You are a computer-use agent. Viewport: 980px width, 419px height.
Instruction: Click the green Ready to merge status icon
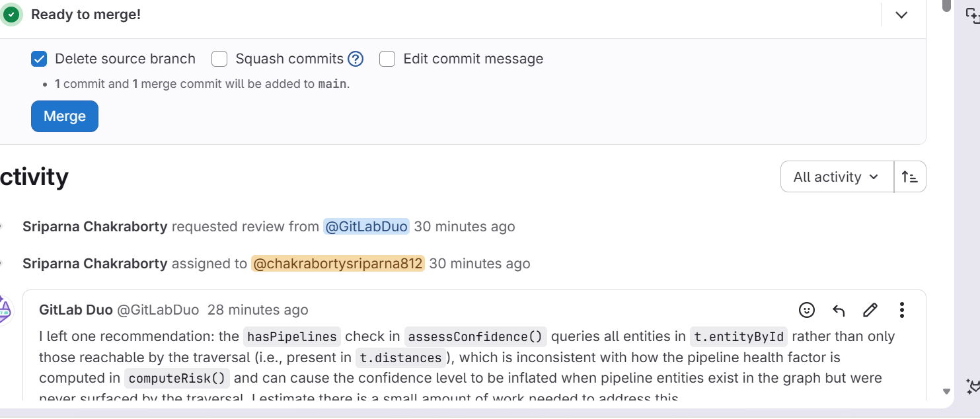tap(11, 15)
